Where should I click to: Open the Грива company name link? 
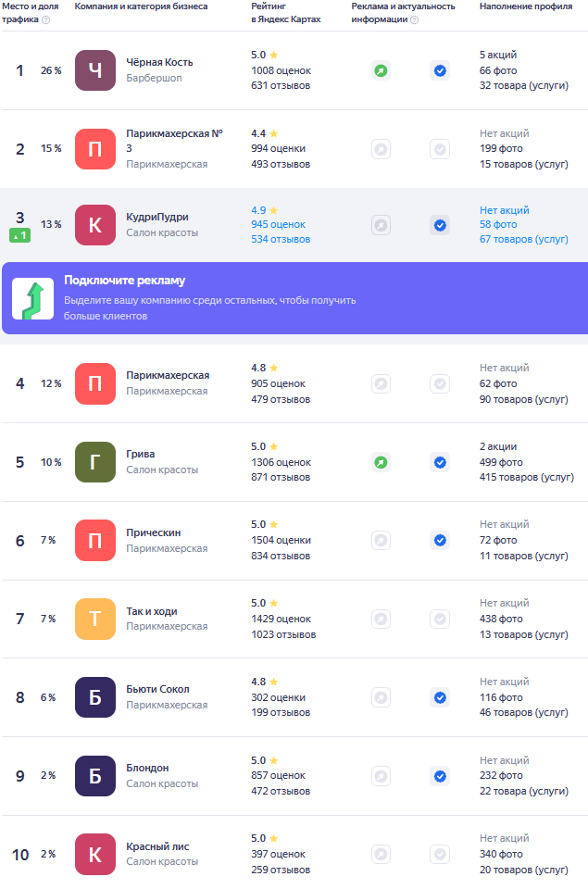click(141, 454)
